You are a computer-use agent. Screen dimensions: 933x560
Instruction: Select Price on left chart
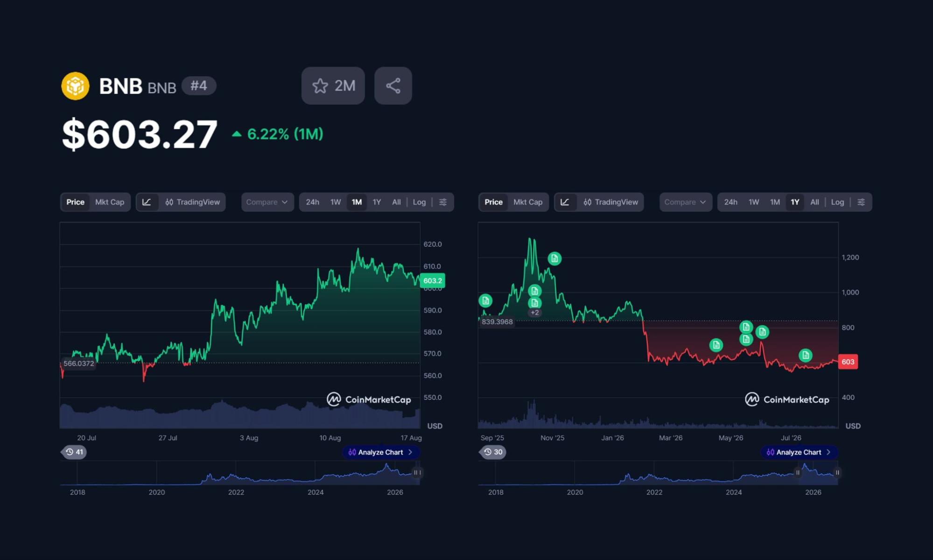[75, 202]
